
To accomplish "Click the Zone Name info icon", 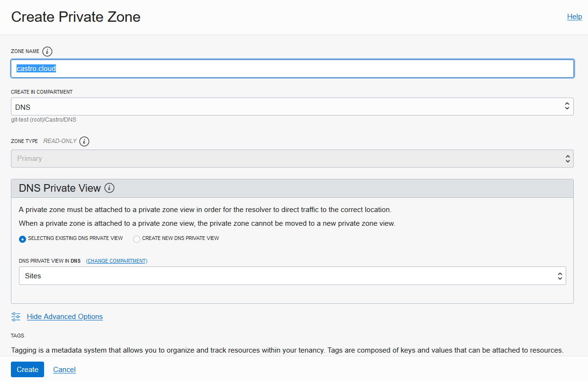I will coord(47,51).
